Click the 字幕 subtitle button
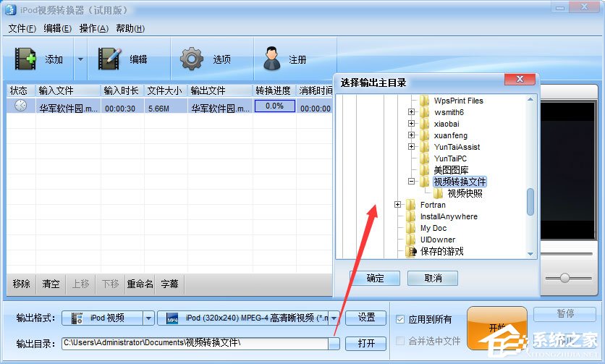This screenshot has height=364, width=605. click(x=170, y=284)
